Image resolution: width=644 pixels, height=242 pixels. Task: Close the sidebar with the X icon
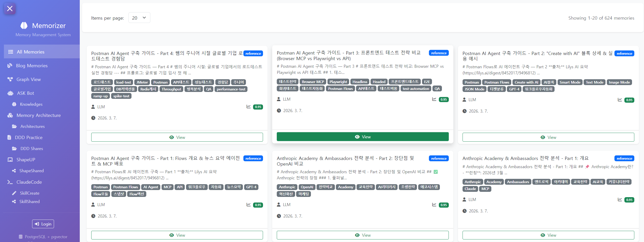[x=10, y=9]
